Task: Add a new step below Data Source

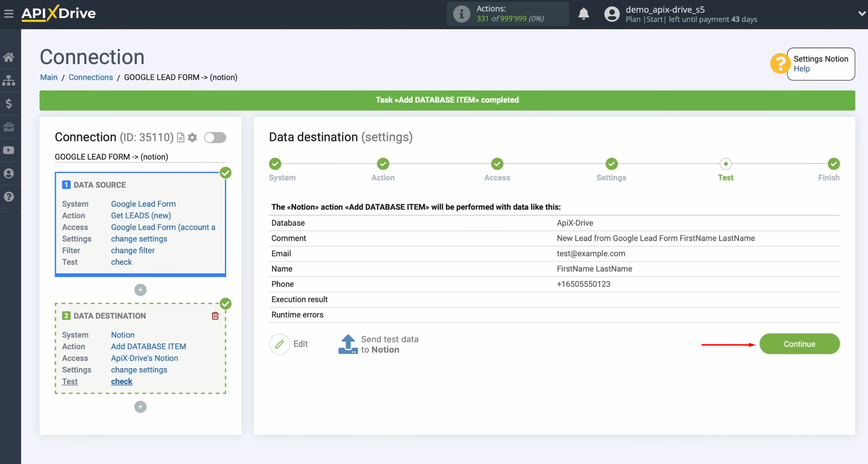Action: click(x=140, y=290)
